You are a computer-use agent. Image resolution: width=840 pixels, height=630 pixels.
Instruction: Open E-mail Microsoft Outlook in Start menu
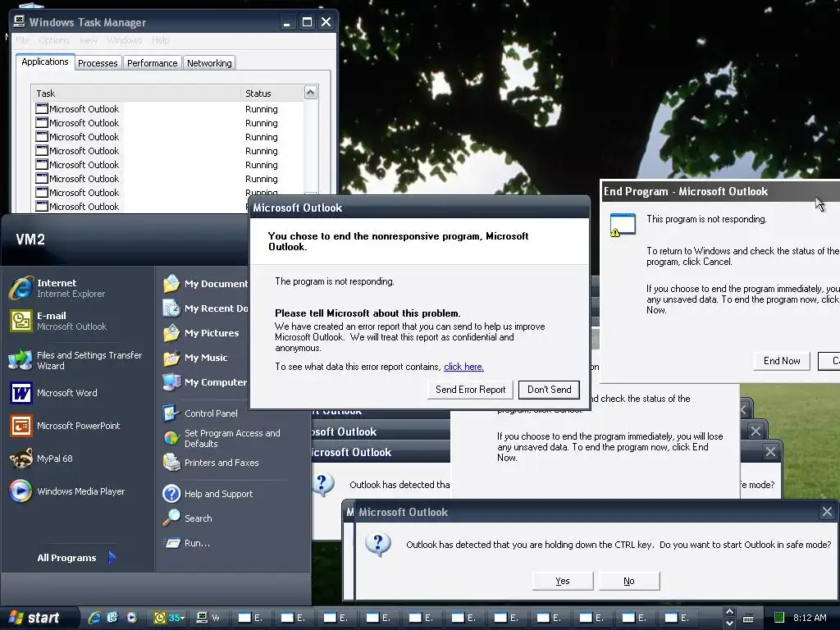[x=58, y=321]
